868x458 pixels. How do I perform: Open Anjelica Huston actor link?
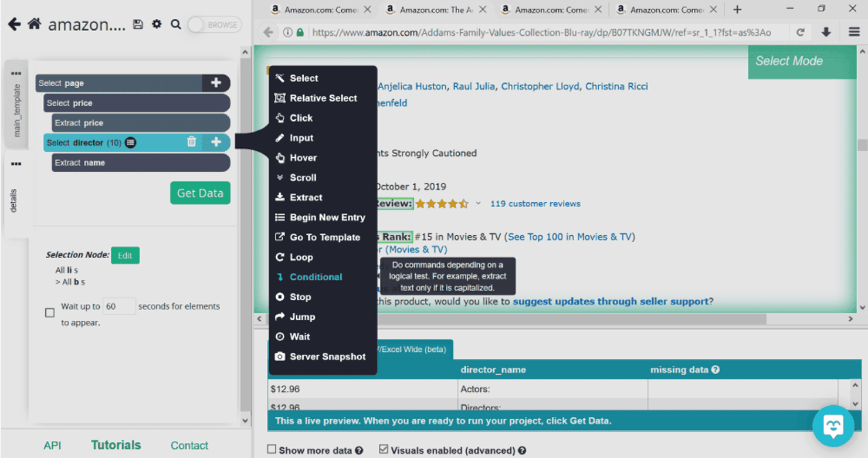point(412,86)
